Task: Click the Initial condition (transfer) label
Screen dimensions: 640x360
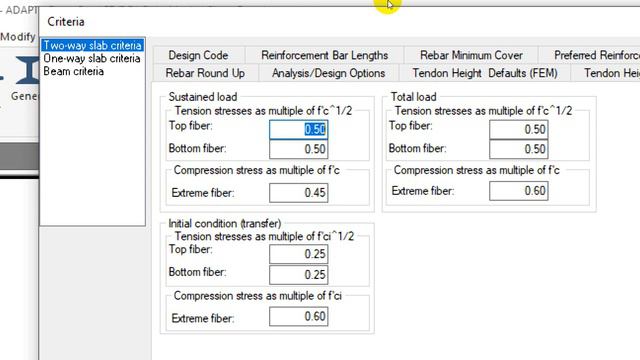Action: tap(224, 223)
